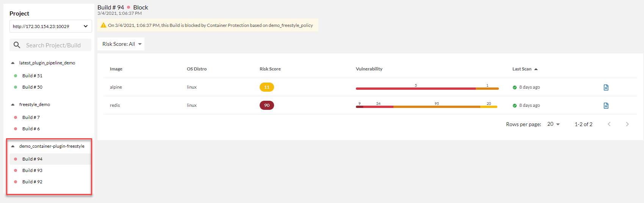Image resolution: width=644 pixels, height=203 pixels.
Task: Collapse the latest_plugin_pipeline_demo project
Action: pos(13,63)
